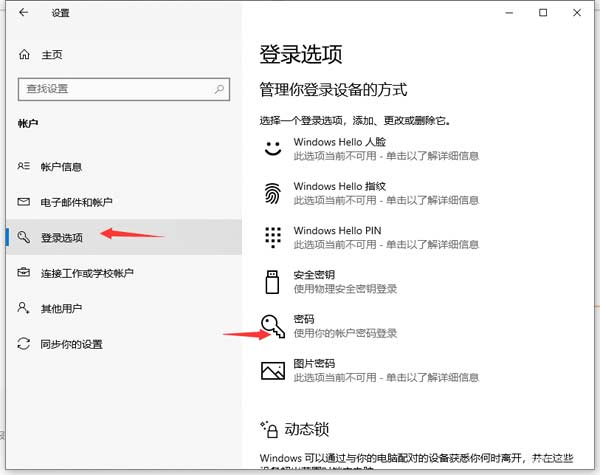Click the 其他用户 person icon
The image size is (600, 475).
(x=23, y=308)
